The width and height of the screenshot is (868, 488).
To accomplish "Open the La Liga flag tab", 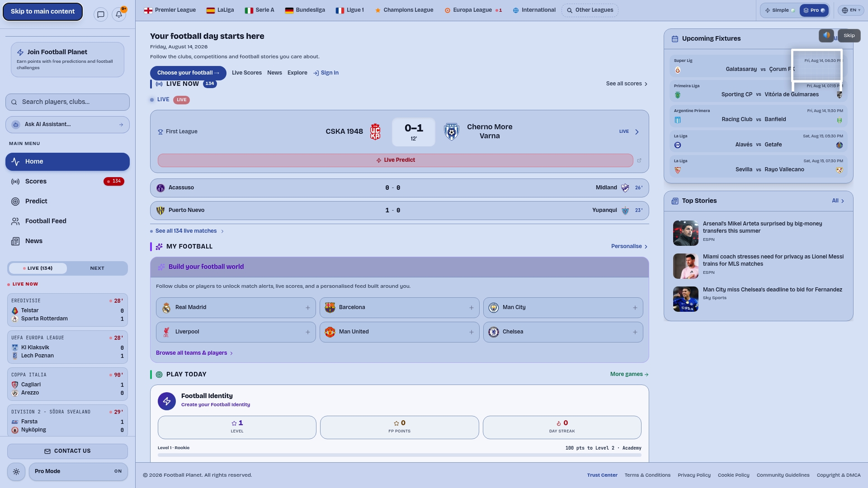I will click(x=220, y=10).
